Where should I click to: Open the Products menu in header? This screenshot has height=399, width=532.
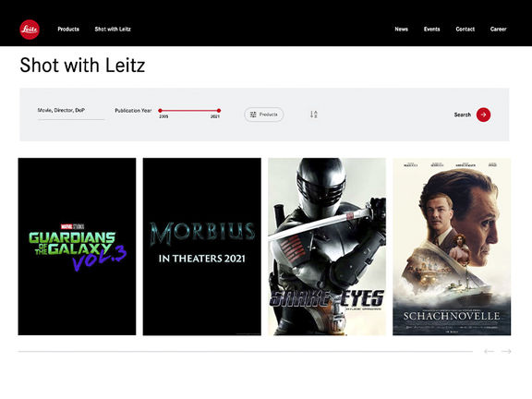point(68,30)
